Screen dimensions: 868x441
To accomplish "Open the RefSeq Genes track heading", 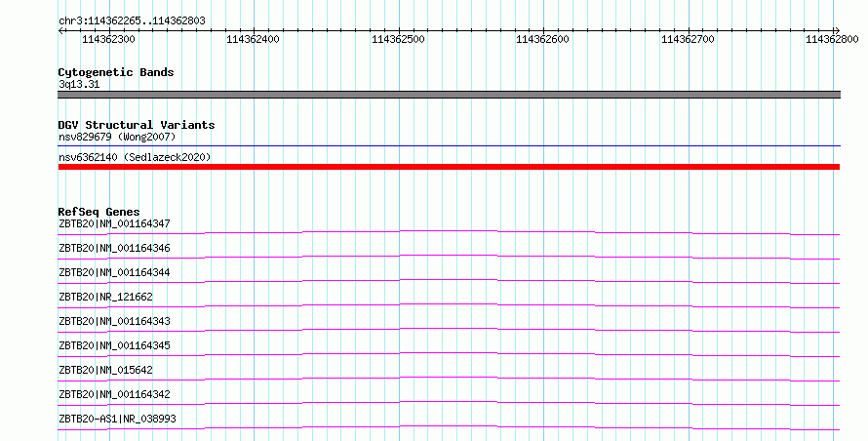I will (x=99, y=212).
